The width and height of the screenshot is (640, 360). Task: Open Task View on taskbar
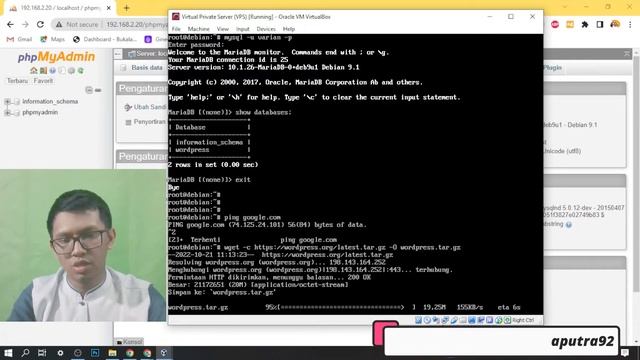(x=42, y=353)
